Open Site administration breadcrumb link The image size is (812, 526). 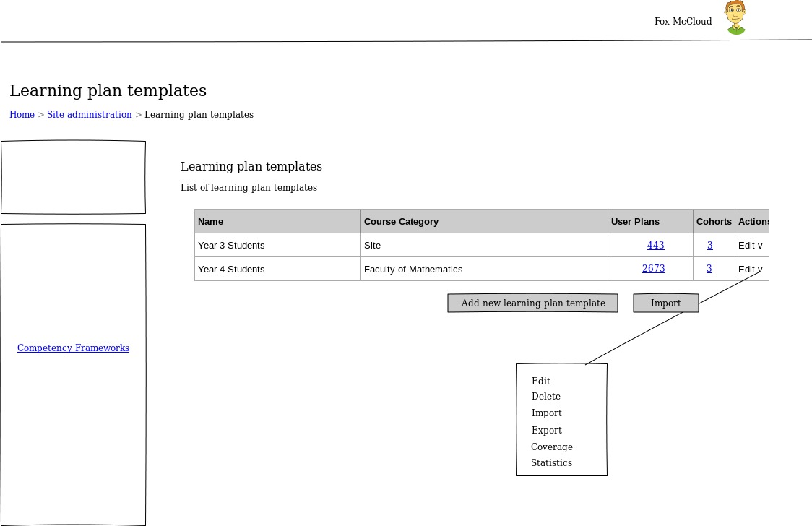(90, 115)
